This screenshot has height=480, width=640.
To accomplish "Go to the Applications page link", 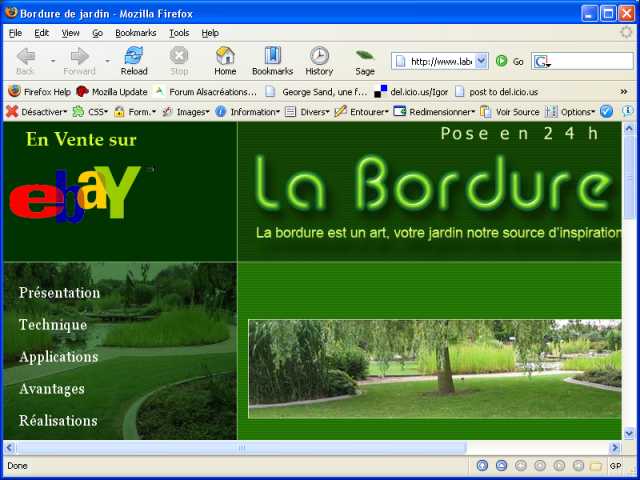I will click(59, 357).
